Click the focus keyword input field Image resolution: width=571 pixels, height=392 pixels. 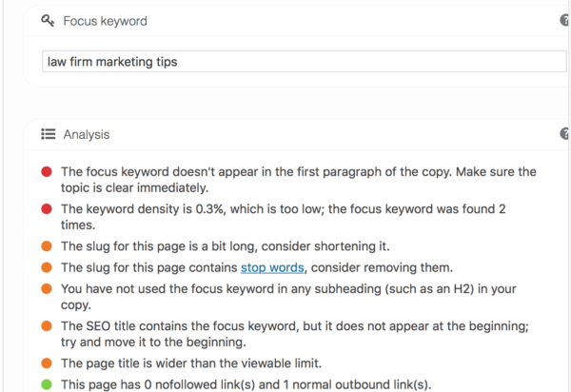click(305, 62)
